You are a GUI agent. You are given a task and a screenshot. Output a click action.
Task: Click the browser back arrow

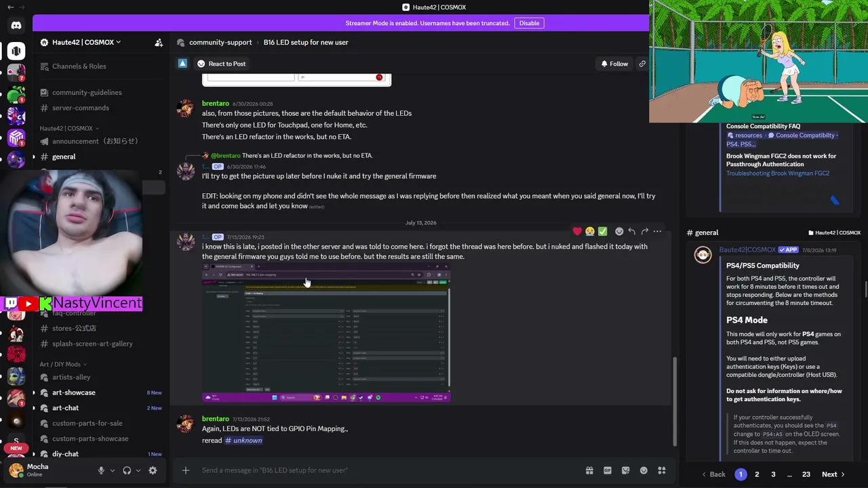[10, 7]
